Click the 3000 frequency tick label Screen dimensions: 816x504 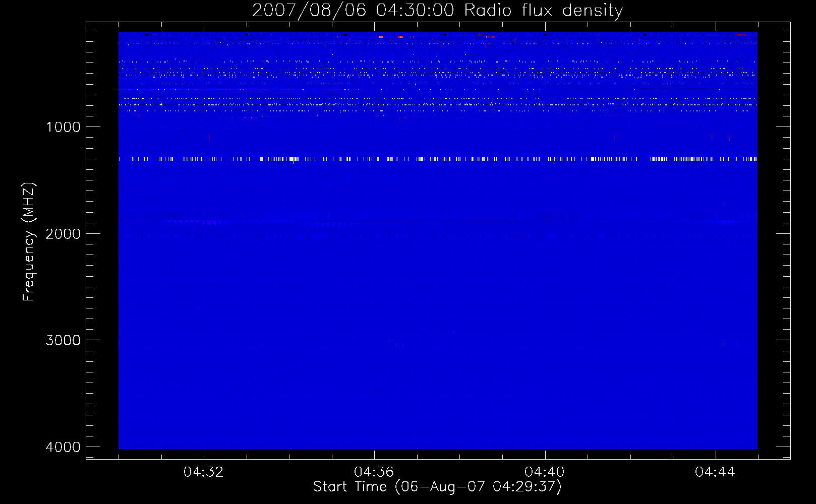pos(63,340)
